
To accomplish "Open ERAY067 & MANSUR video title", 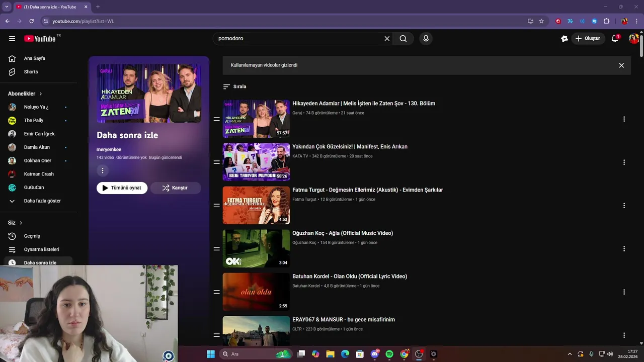I will (x=344, y=320).
